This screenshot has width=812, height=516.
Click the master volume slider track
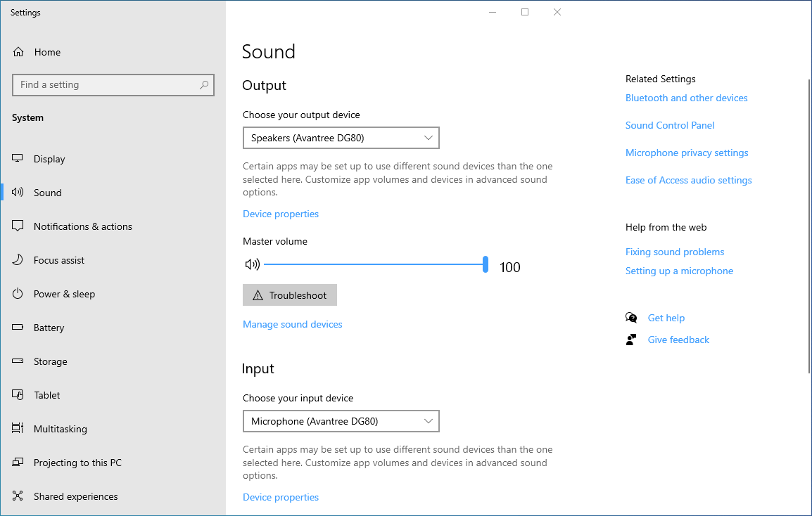(373, 264)
